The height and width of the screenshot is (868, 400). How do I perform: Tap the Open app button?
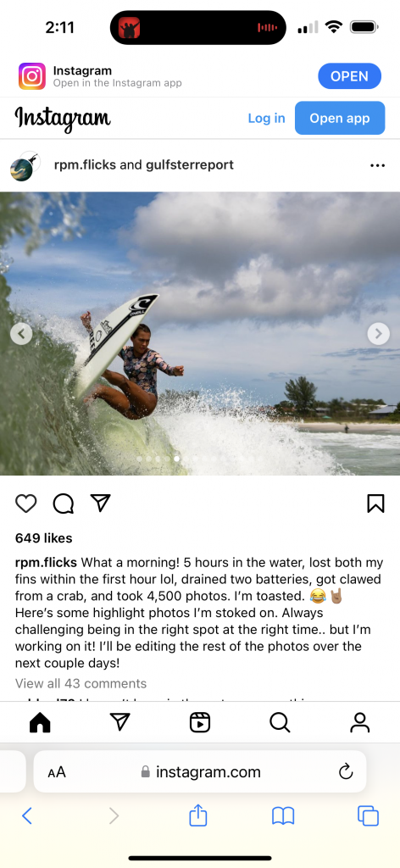click(x=340, y=118)
